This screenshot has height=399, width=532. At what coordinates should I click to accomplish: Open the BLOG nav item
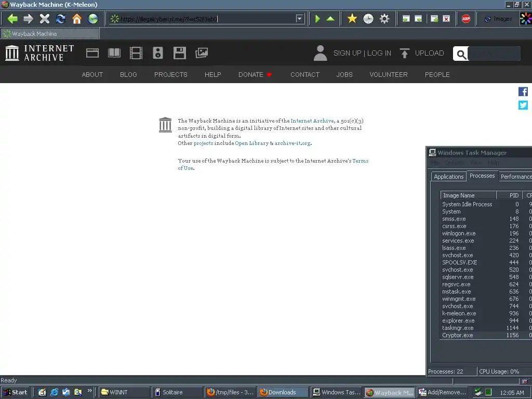coord(128,75)
